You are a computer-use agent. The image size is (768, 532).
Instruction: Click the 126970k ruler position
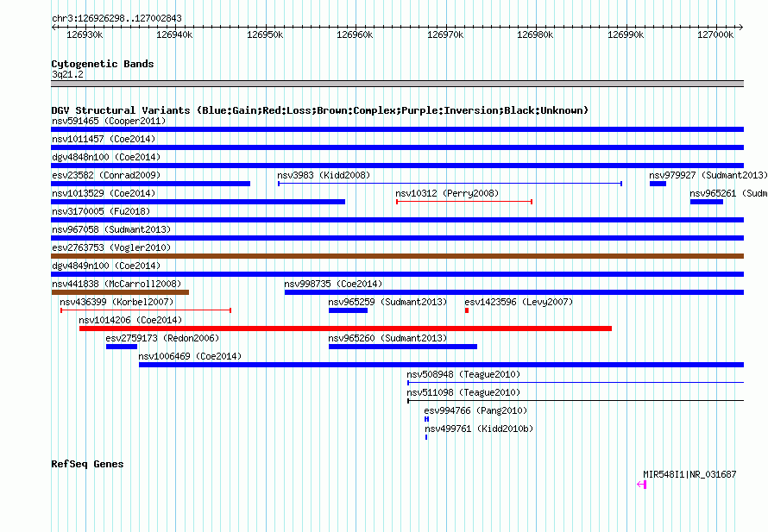[445, 34]
